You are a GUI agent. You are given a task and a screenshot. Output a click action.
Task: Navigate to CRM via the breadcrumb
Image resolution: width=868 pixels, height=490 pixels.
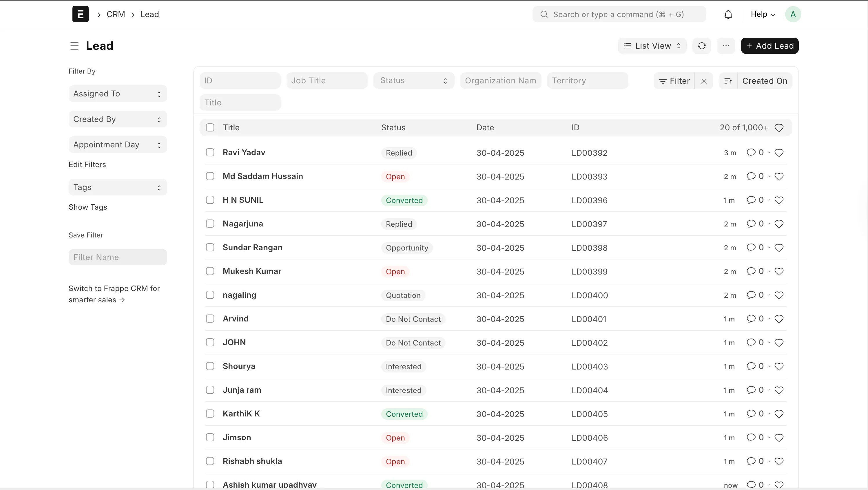click(116, 14)
